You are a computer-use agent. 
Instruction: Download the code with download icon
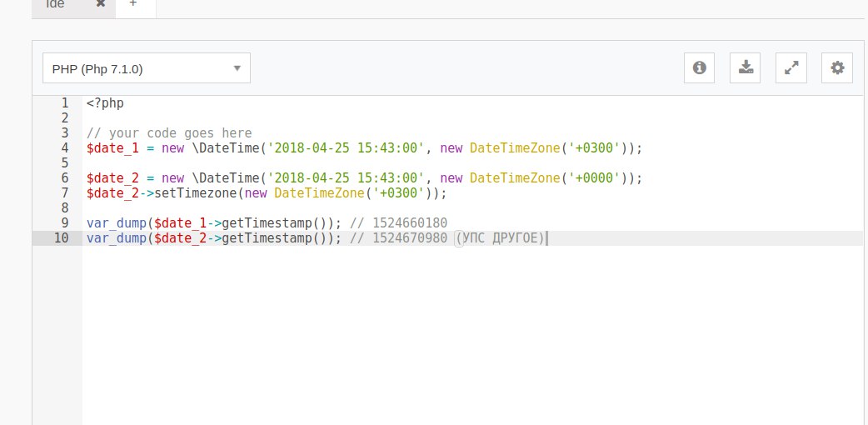point(745,67)
